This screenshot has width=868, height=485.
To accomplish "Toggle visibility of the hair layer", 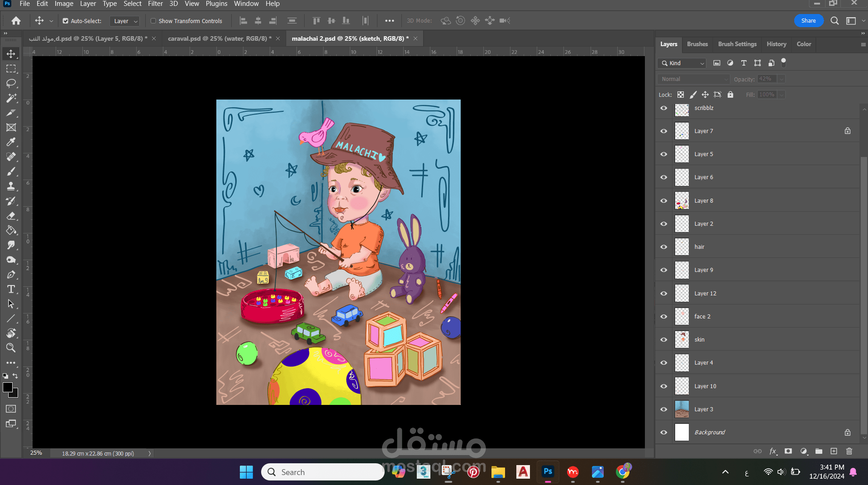I will point(664,247).
